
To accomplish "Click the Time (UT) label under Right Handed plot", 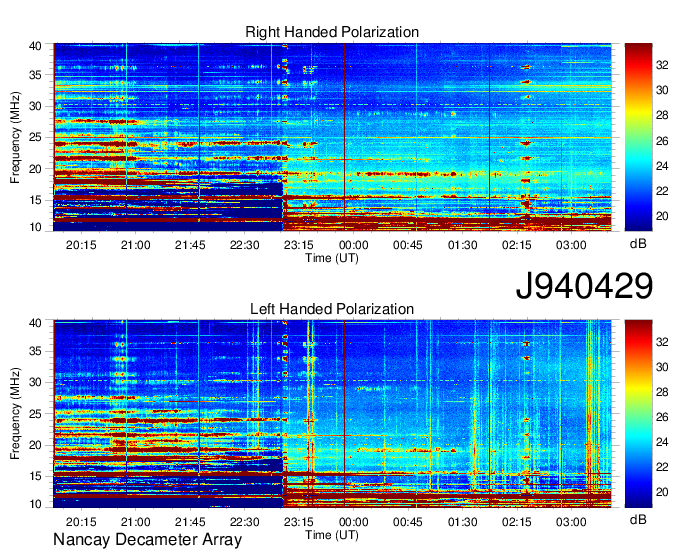I will click(x=332, y=258).
